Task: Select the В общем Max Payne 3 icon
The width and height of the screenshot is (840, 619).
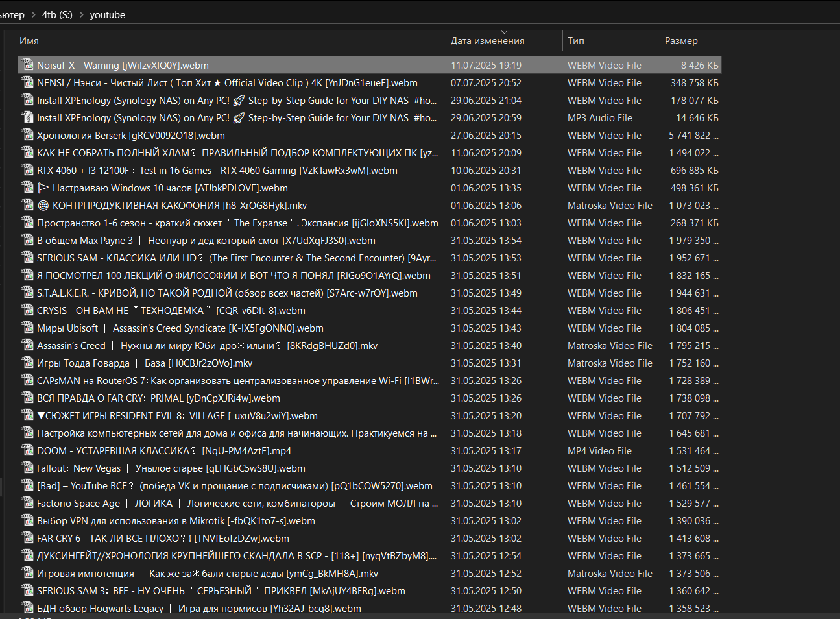Action: click(x=27, y=240)
